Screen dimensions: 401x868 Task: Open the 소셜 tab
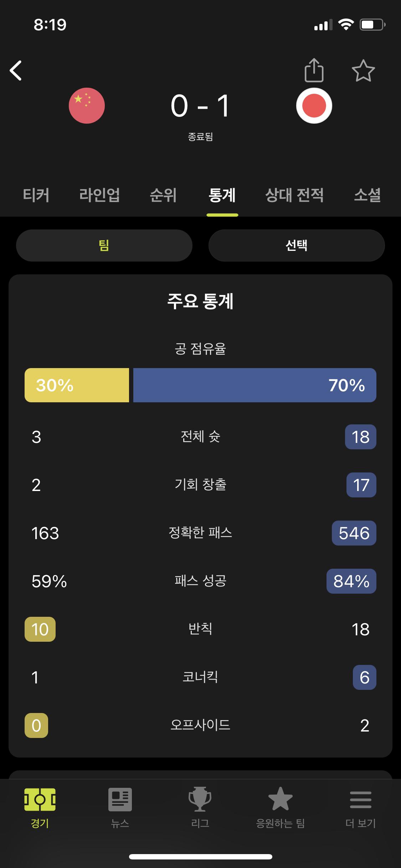pyautogui.click(x=367, y=195)
